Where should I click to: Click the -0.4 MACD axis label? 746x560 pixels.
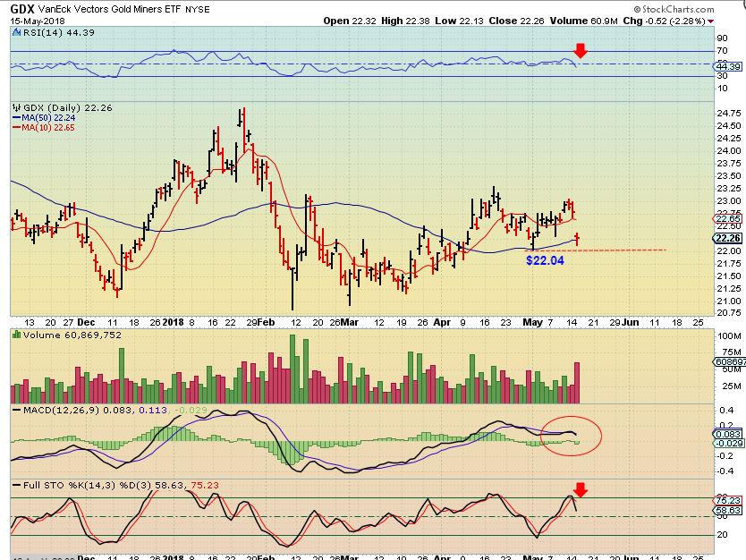coord(726,471)
